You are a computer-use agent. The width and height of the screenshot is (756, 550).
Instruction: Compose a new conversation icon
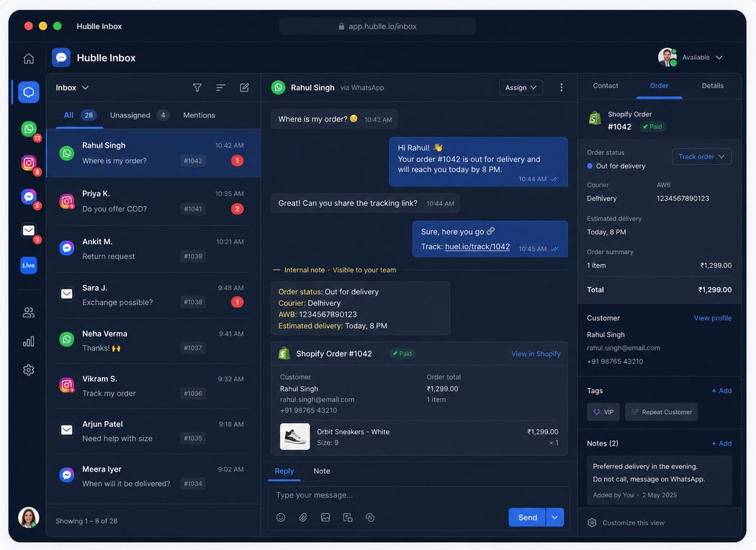click(245, 87)
